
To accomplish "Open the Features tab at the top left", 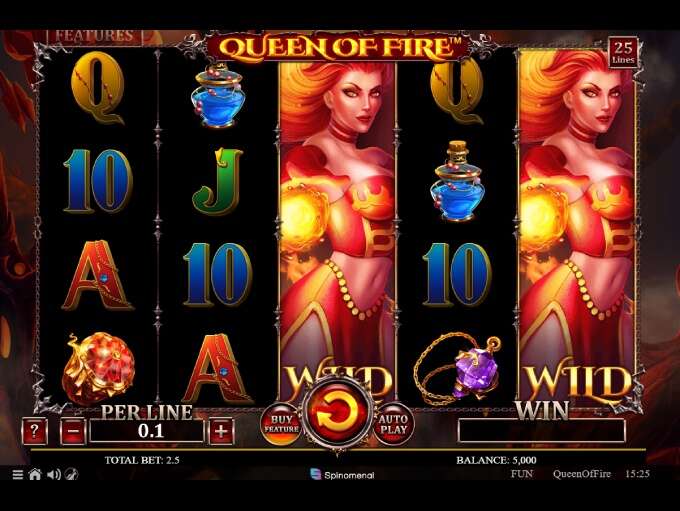I will [95, 36].
